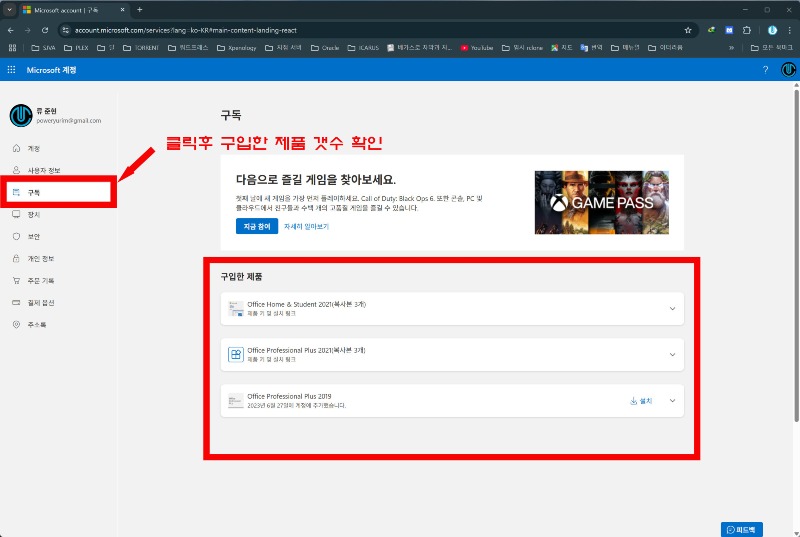Open the browser extensions puzzle icon

click(x=747, y=30)
